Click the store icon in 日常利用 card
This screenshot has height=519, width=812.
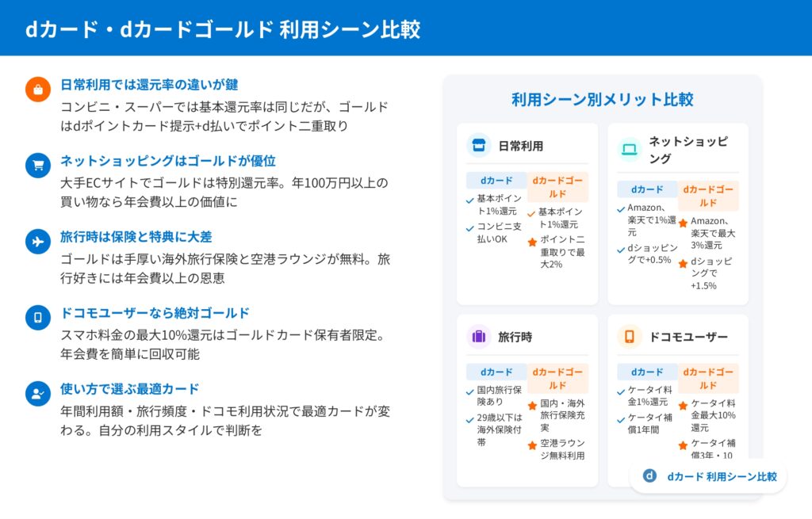click(x=478, y=146)
